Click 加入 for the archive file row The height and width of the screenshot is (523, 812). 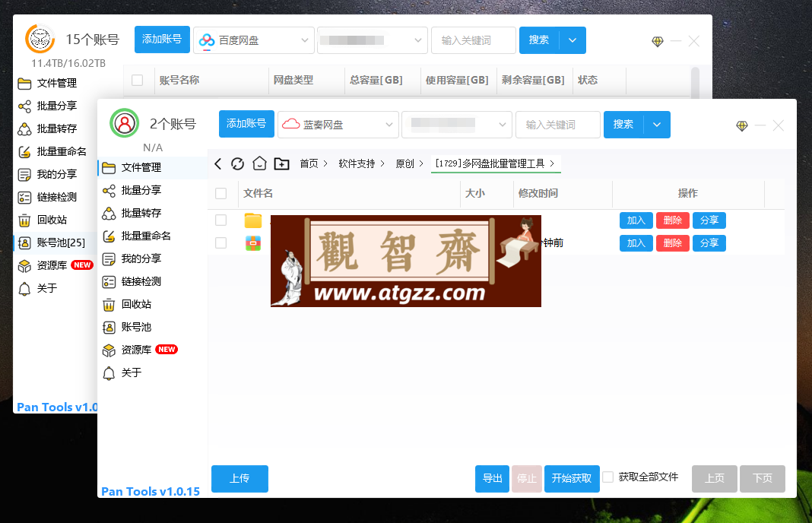[636, 243]
